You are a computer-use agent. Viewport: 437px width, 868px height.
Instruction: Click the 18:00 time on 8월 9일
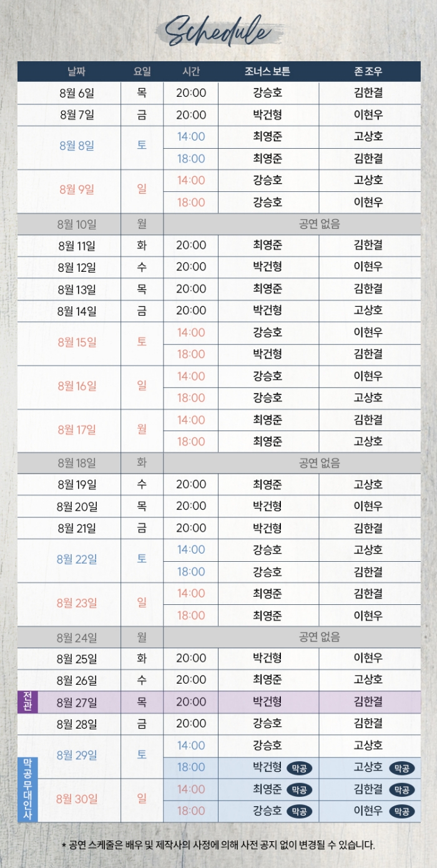[191, 202]
